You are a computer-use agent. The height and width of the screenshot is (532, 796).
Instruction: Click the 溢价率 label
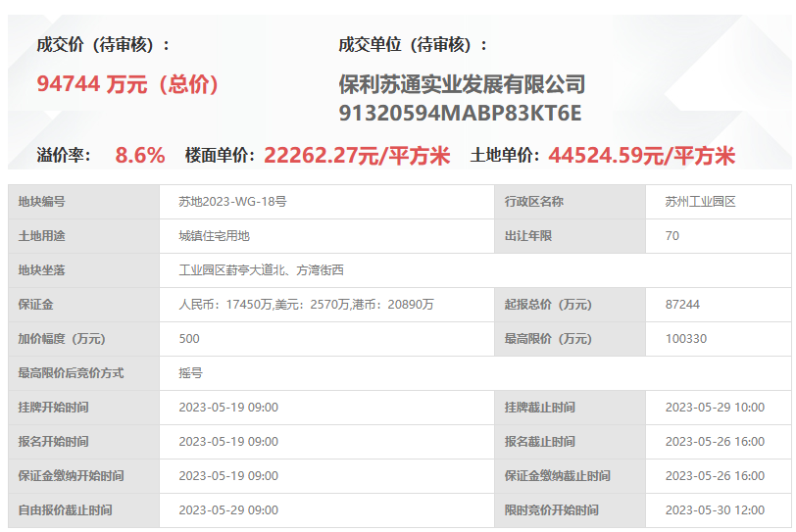[x=64, y=155]
